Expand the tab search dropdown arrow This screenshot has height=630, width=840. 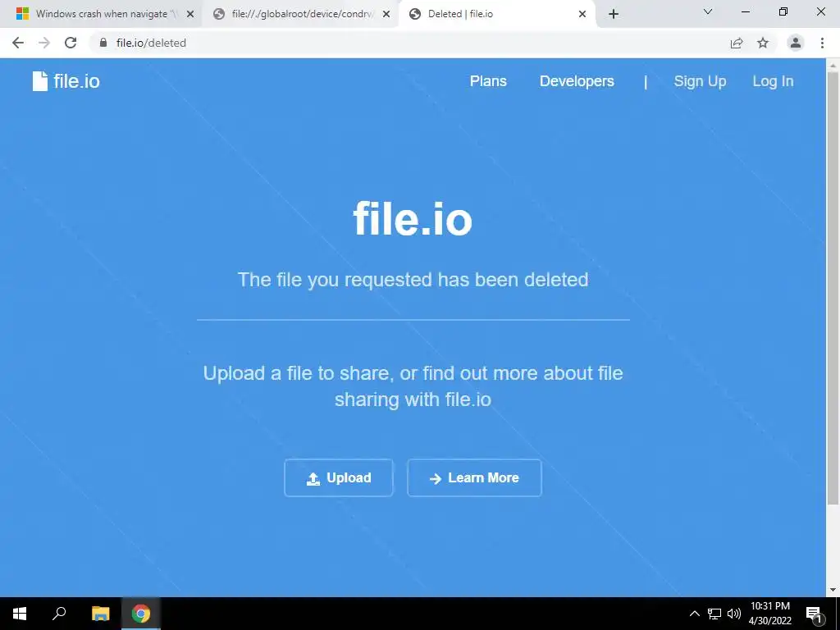pyautogui.click(x=708, y=11)
